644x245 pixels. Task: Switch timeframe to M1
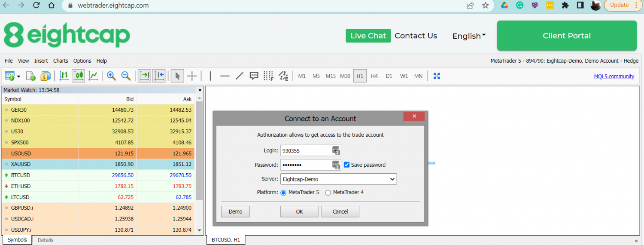point(302,76)
